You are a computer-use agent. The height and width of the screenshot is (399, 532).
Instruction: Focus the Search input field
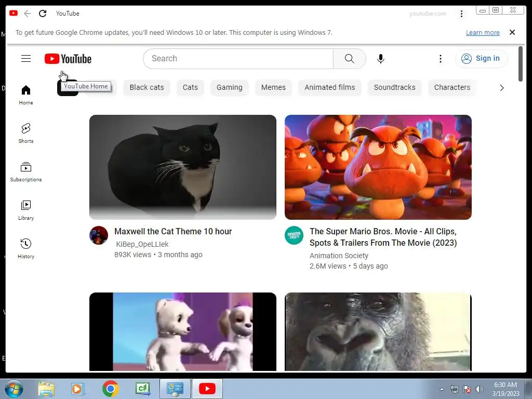click(238, 58)
